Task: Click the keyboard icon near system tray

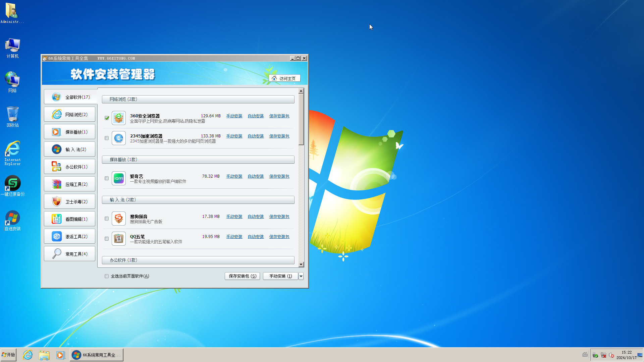Action: 585,355
